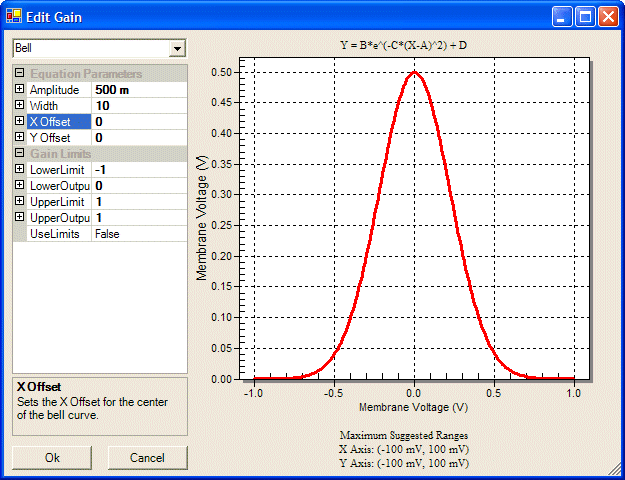
Task: Maximize the Edit Gain window
Action: pyautogui.click(x=585, y=17)
